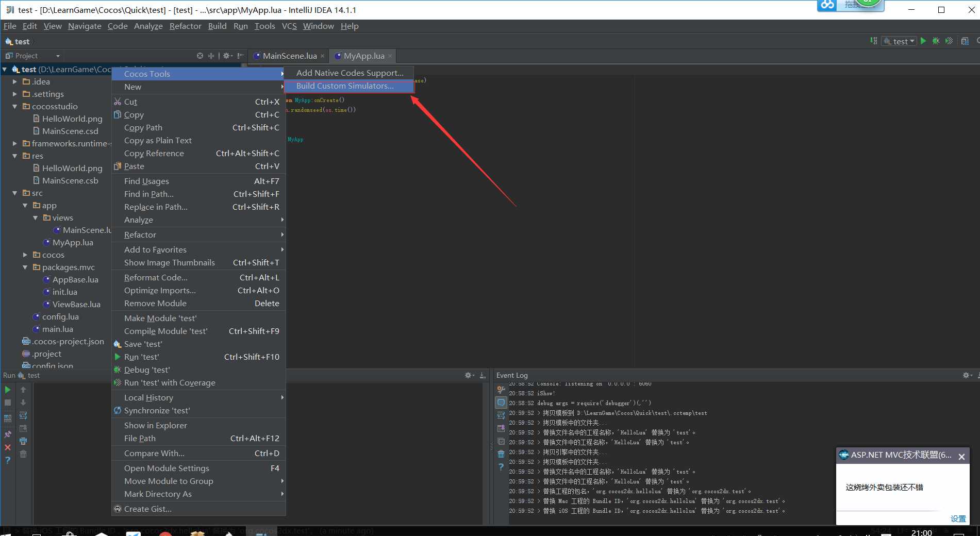The height and width of the screenshot is (536, 980).
Task: Choose Synchronize 'test' context menu entry
Action: click(198, 411)
